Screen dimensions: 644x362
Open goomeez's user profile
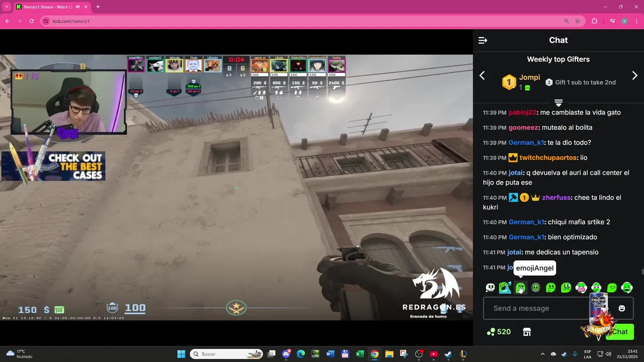[x=523, y=128]
